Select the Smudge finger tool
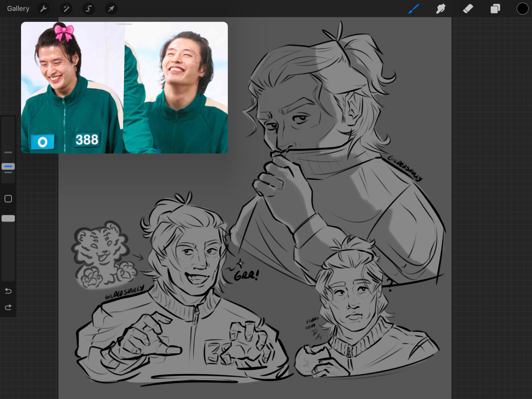 coord(441,9)
